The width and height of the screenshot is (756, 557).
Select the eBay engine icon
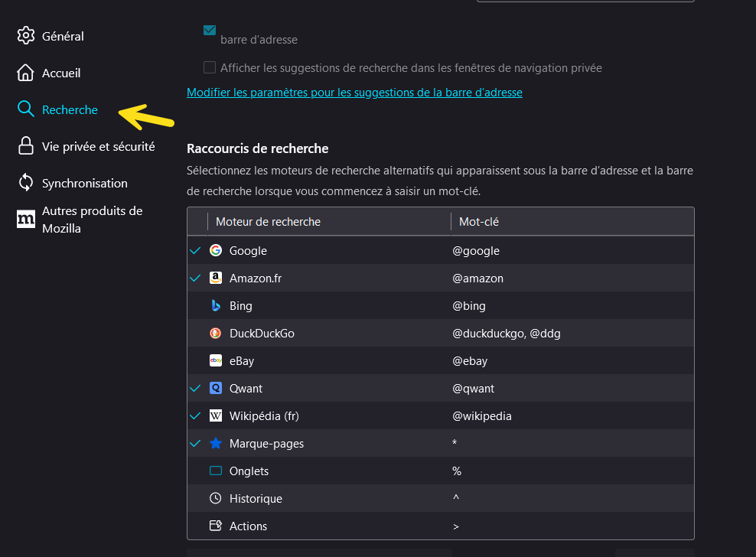(x=216, y=361)
